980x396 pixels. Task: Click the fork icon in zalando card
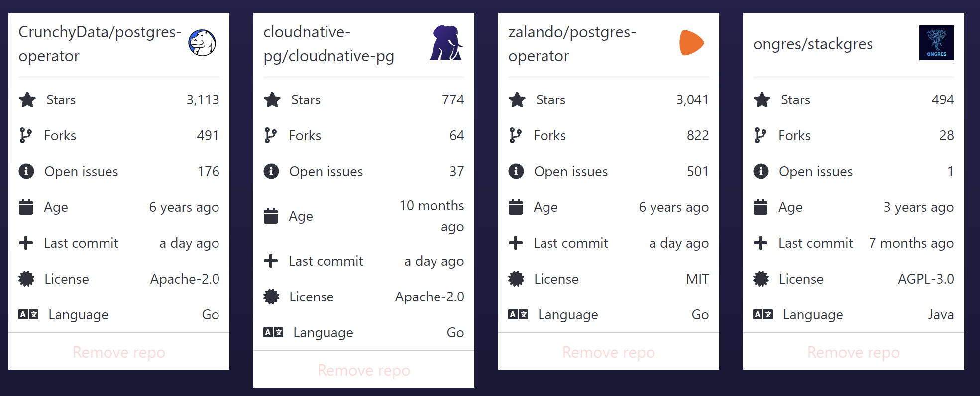coord(516,135)
